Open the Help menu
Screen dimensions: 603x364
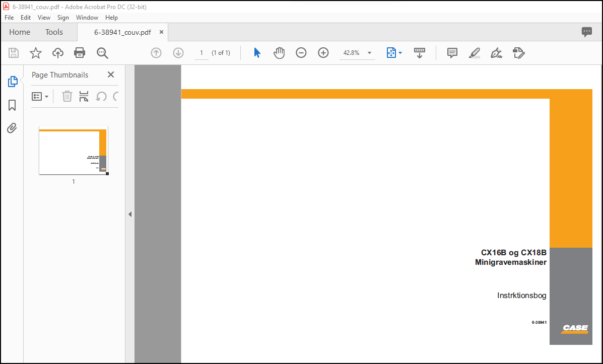pyautogui.click(x=111, y=18)
